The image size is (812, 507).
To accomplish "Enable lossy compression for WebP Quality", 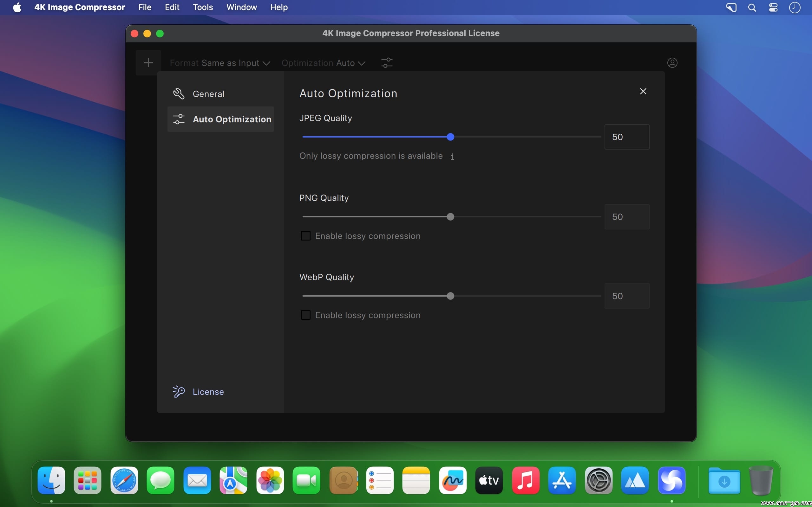I will [305, 315].
